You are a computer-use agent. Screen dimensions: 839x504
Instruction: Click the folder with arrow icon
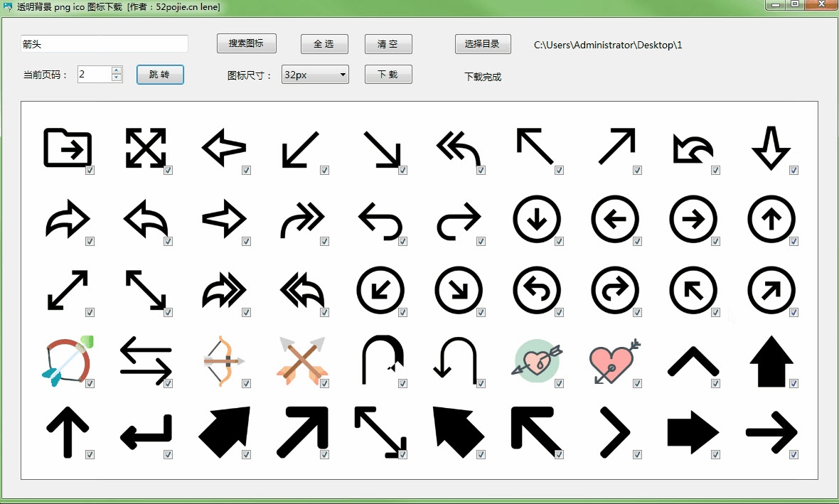tap(68, 147)
